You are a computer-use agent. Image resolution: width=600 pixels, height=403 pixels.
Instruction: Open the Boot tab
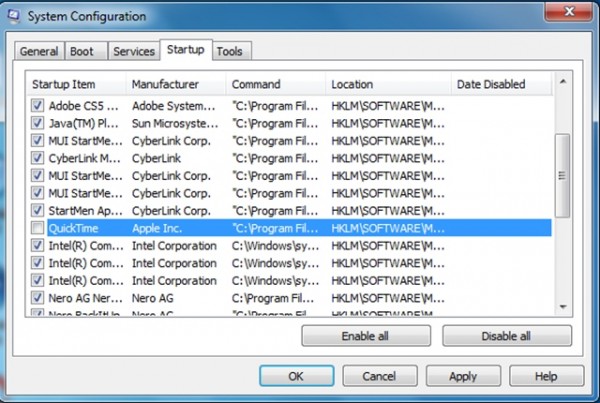(83, 51)
